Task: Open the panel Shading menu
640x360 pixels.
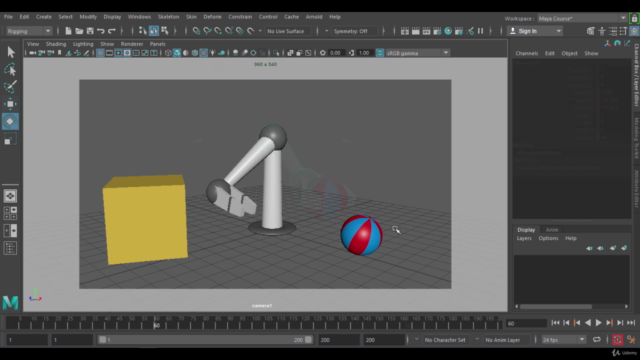Action: [56, 44]
